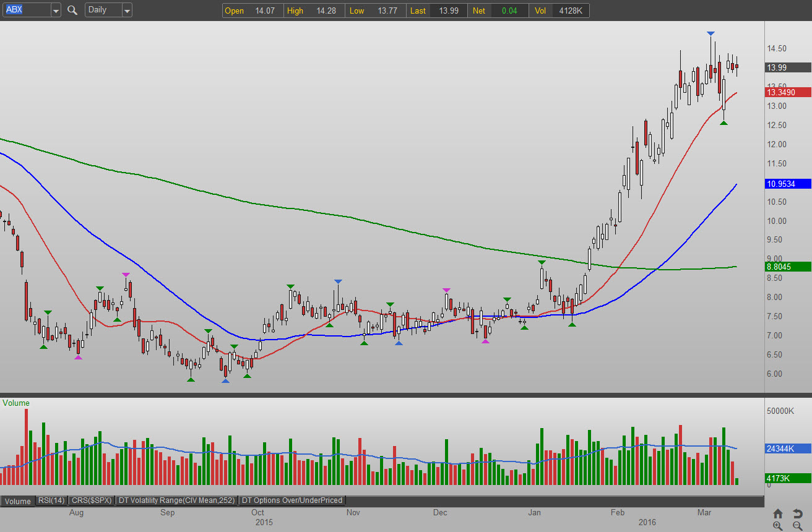Click the Vol 4128K quote field
This screenshot has width=812, height=532.
[x=561, y=11]
